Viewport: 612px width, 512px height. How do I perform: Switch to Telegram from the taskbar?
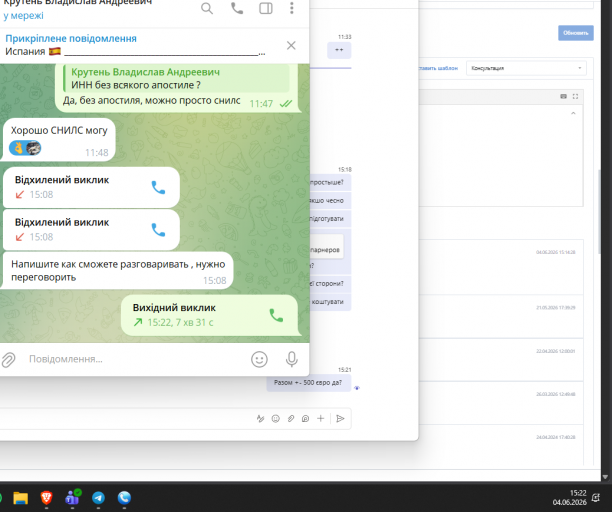pos(98,498)
